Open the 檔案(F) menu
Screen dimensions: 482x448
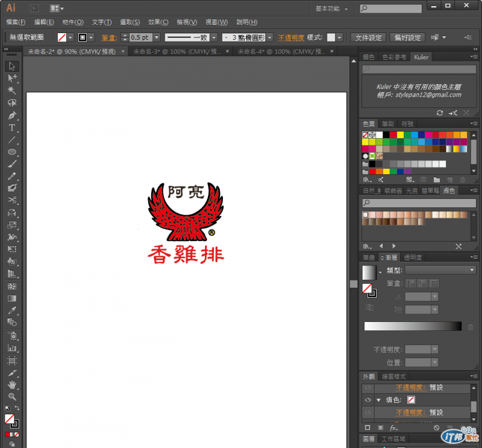(16, 22)
